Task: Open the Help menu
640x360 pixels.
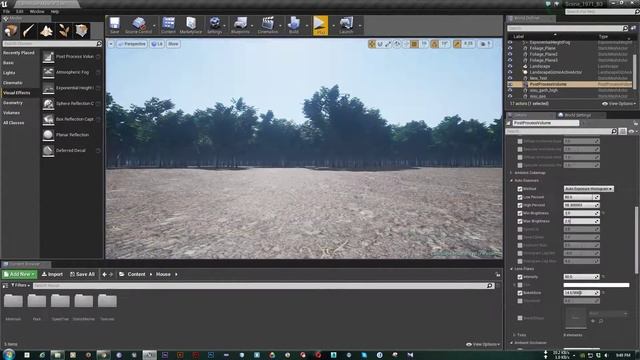Action: click(55, 11)
